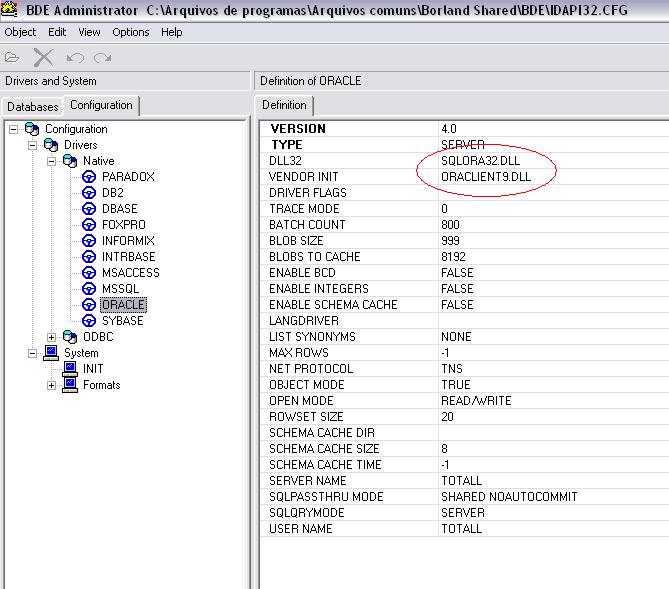The image size is (669, 589).
Task: Click the DLL32 value SQLORA32.DLL
Action: [479, 161]
